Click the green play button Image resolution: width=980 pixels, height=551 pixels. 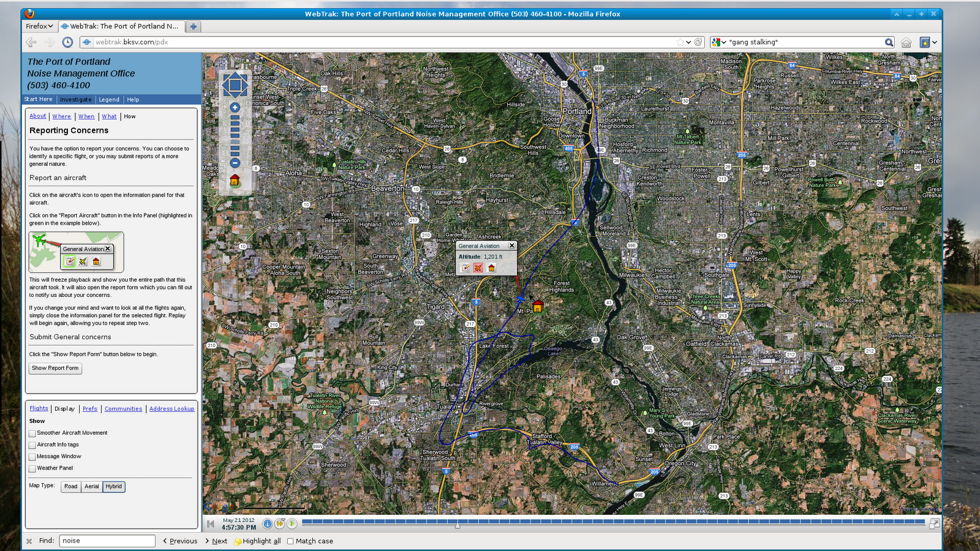pyautogui.click(x=292, y=523)
